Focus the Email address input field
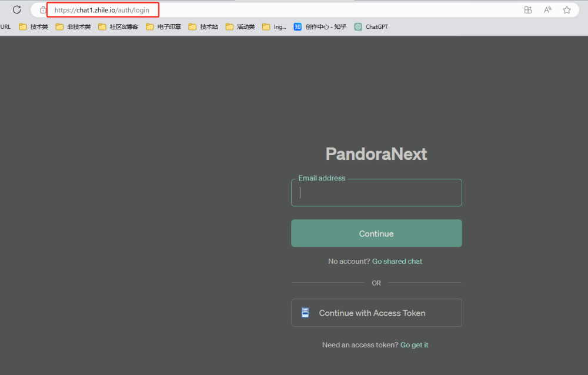Image resolution: width=588 pixels, height=375 pixels. pyautogui.click(x=376, y=193)
